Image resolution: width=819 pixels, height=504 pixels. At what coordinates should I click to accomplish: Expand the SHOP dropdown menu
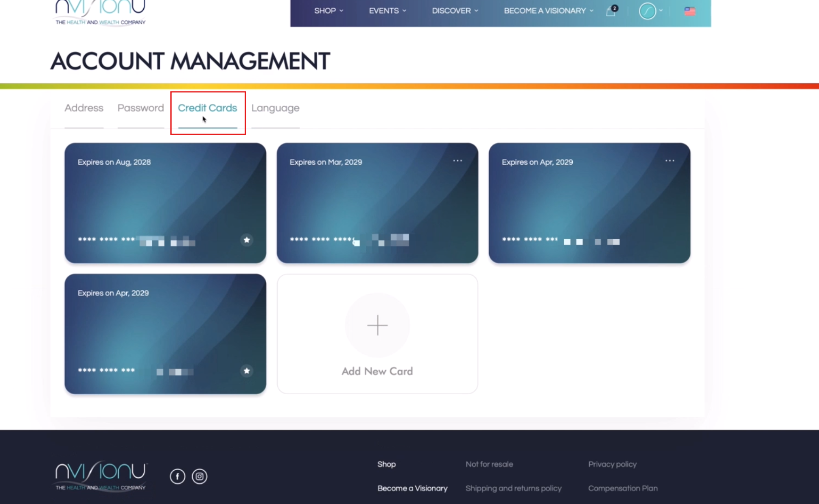pyautogui.click(x=329, y=11)
